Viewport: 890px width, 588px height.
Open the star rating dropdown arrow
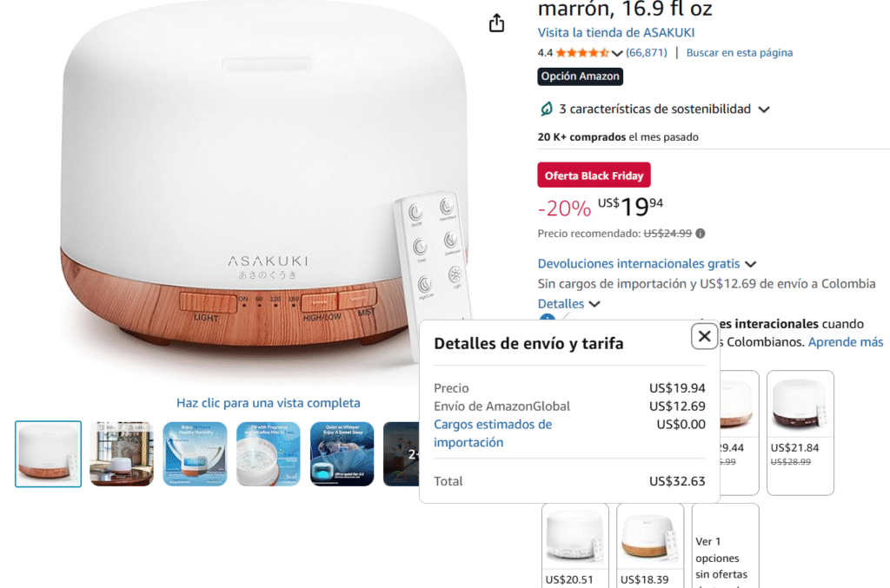tap(618, 53)
